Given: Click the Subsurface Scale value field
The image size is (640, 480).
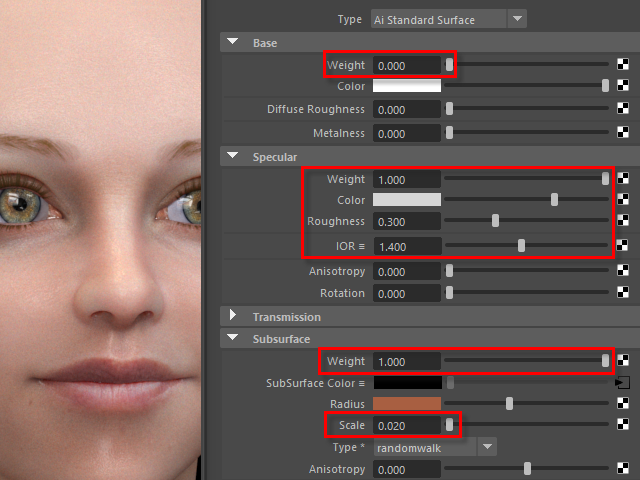Looking at the screenshot, I should click(x=407, y=426).
